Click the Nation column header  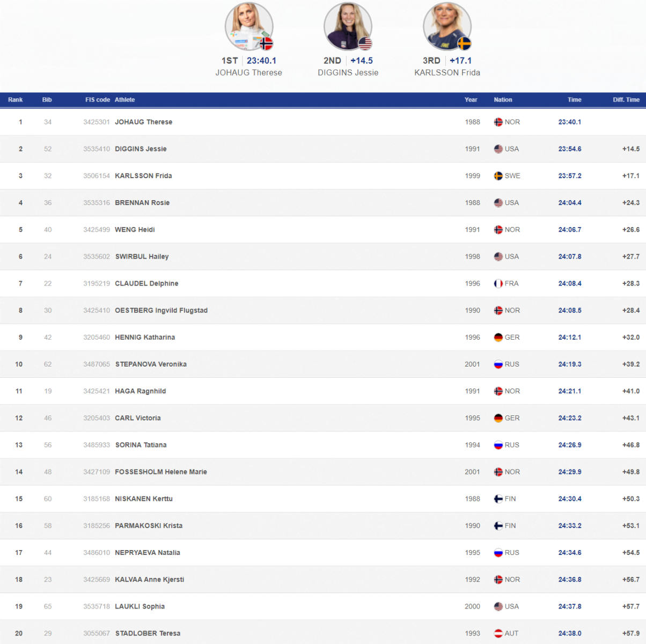point(503,100)
